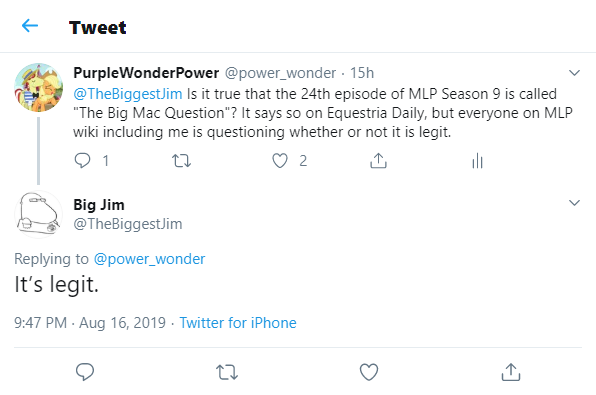Open the @power_wonder link after Replying to
Viewport: 596px width, 395px height.
[149, 259]
